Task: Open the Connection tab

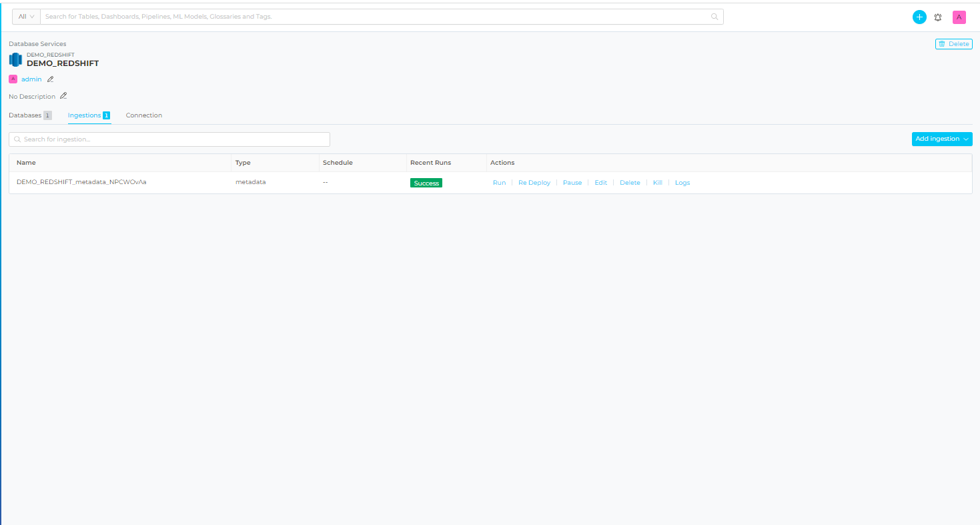Action: tap(144, 115)
